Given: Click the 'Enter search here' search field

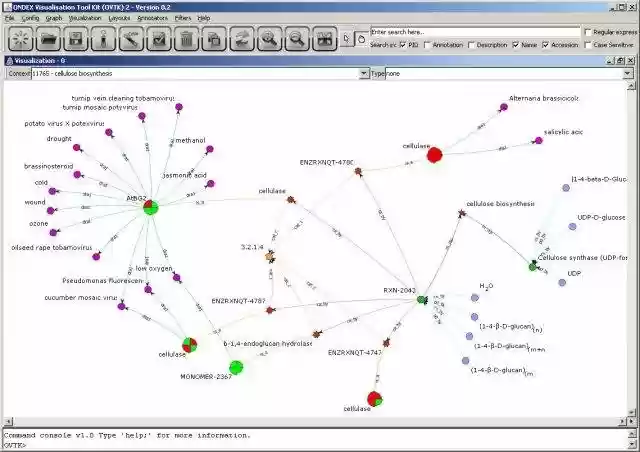Looking at the screenshot, I should click(475, 32).
